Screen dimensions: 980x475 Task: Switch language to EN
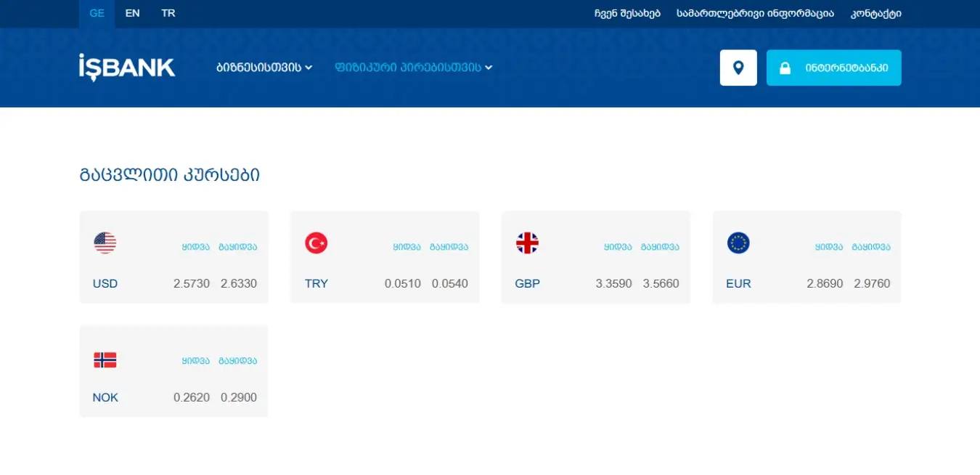click(132, 14)
